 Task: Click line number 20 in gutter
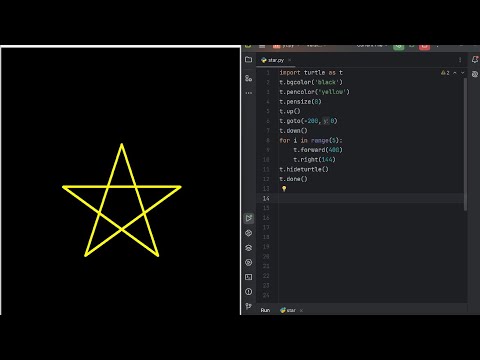[x=266, y=256]
